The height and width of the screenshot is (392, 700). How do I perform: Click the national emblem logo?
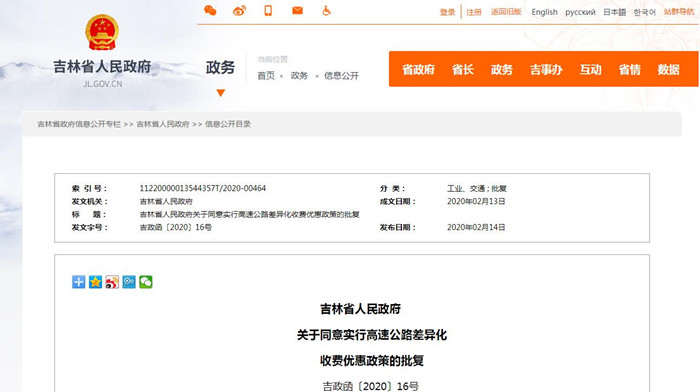pyautogui.click(x=102, y=32)
